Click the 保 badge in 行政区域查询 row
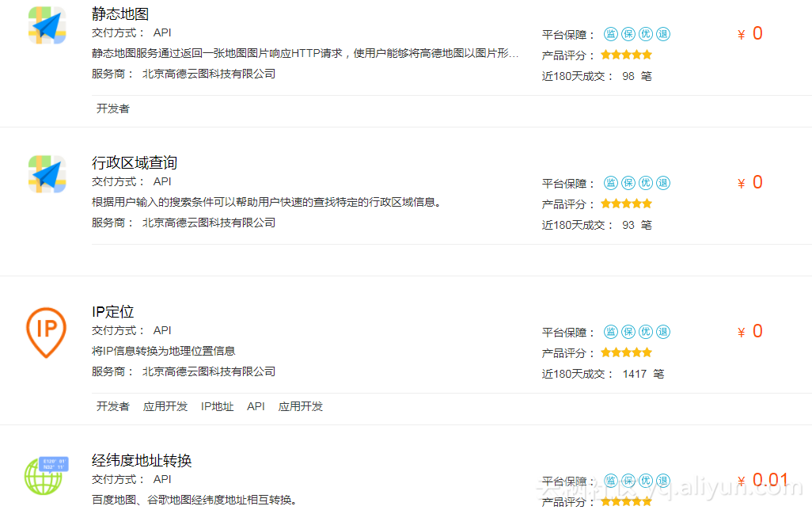 click(x=628, y=183)
